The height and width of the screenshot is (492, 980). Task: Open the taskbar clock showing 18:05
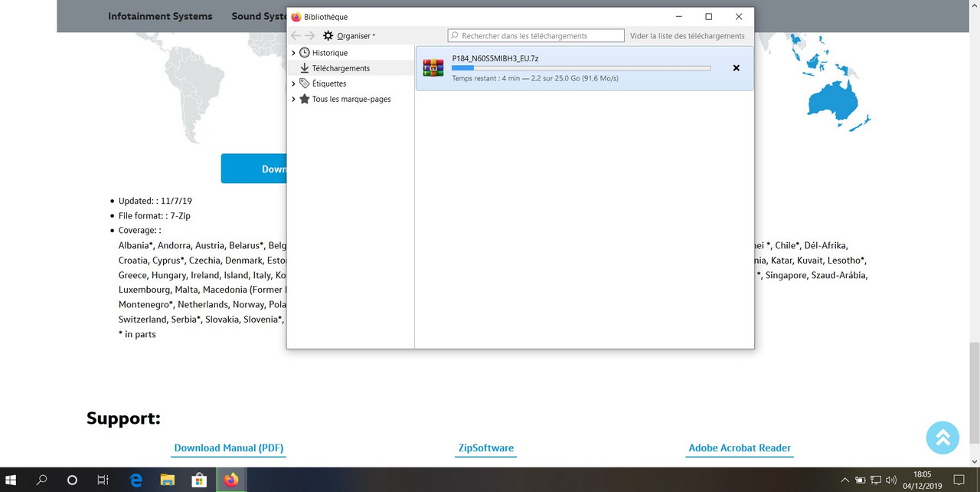coord(923,480)
